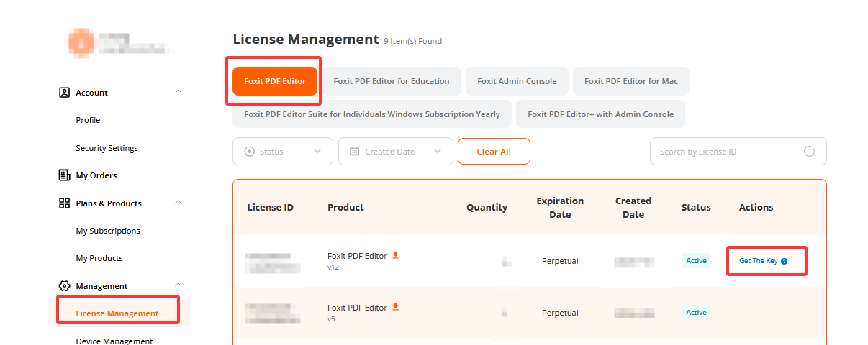
Task: Click the Management section label
Action: pos(101,286)
